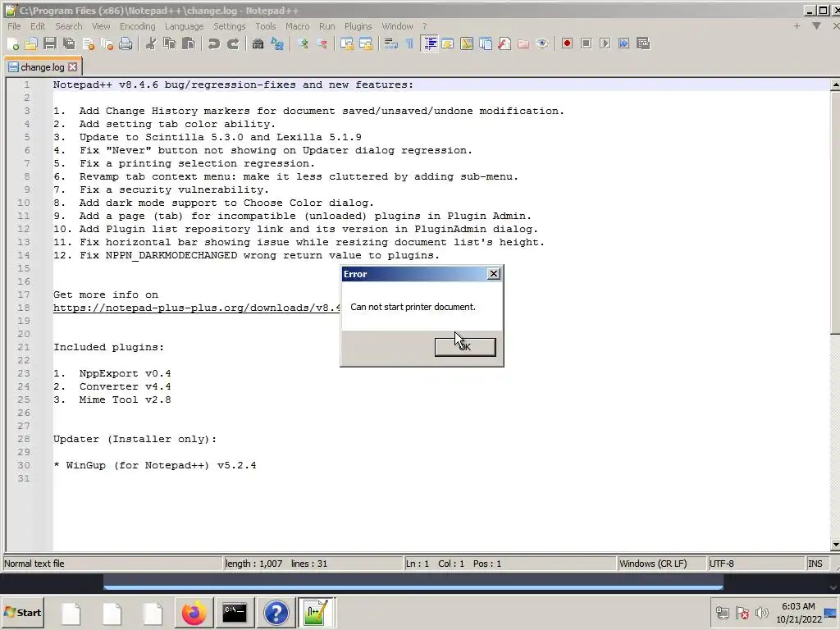840x630 pixels.
Task: Expand the down-triangle dropdown at menu bar right
Action: [816, 25]
